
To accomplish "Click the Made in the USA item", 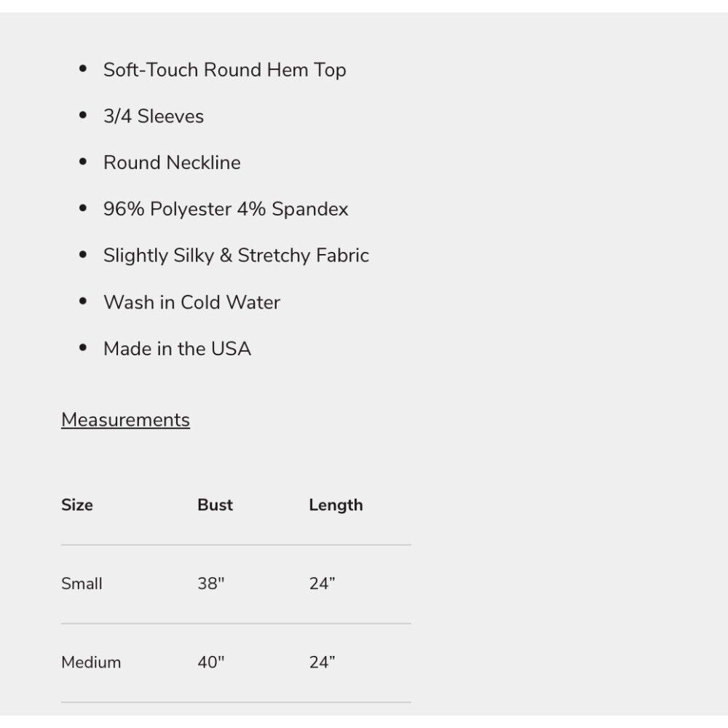I will coord(178,349).
